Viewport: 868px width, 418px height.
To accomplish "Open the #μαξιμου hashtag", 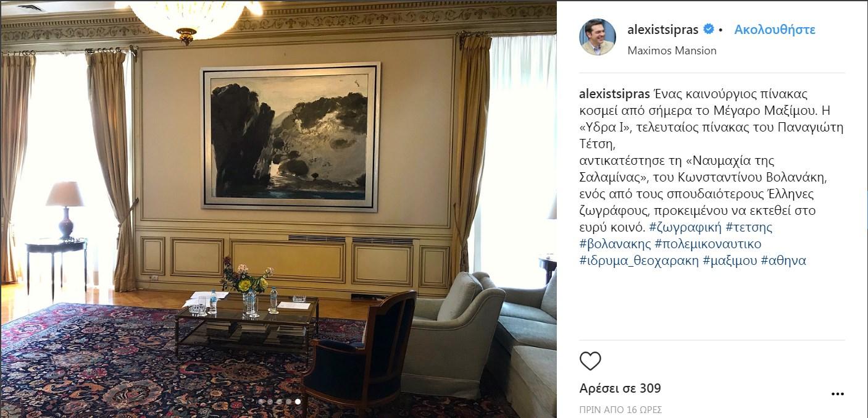I will pos(730,261).
